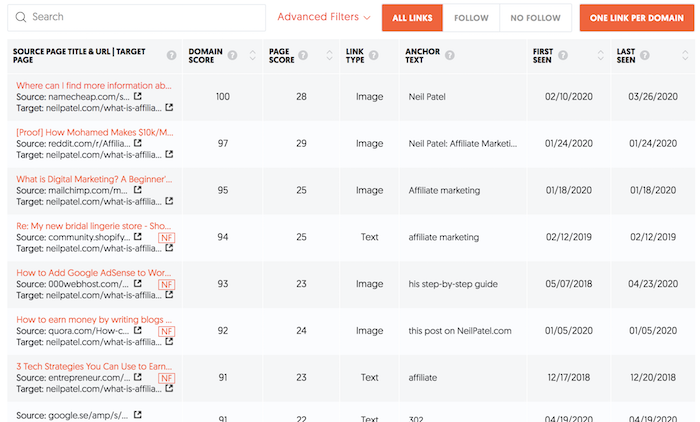Open reddit.com source external link icon
Screen dimensions: 700x422
click(138, 143)
